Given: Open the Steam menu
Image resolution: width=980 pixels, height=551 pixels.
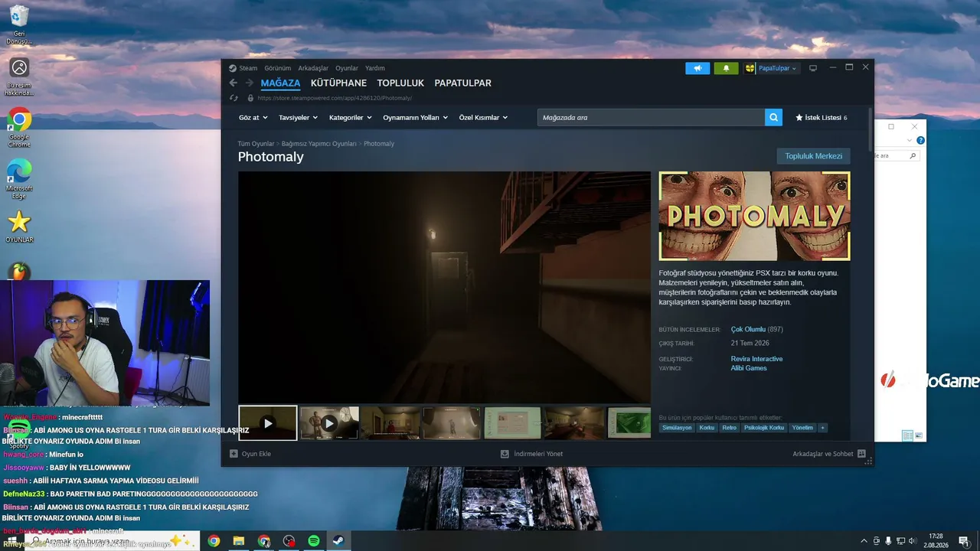Looking at the screenshot, I should 248,68.
